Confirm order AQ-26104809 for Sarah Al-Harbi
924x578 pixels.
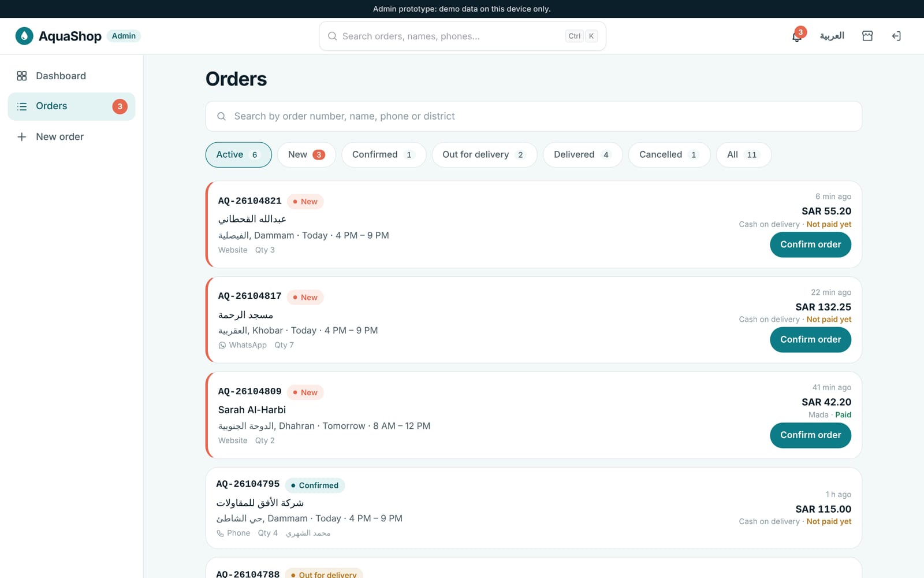(x=810, y=435)
